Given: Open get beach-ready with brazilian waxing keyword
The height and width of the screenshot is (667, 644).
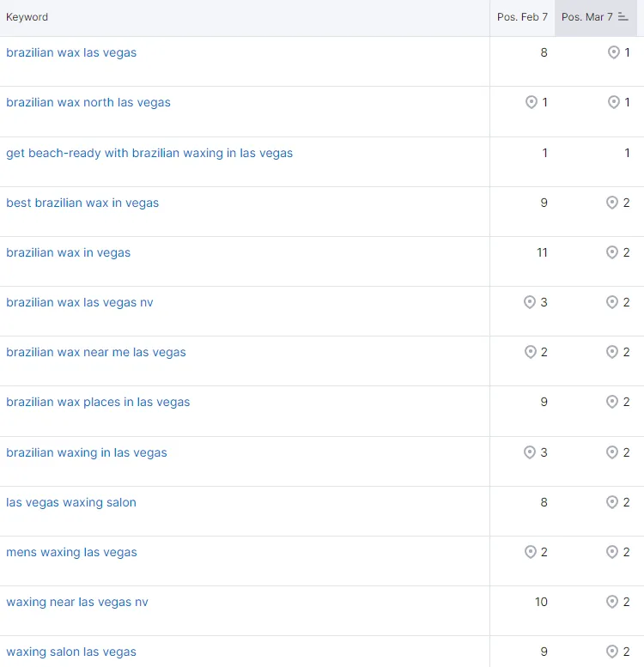Looking at the screenshot, I should coord(149,153).
